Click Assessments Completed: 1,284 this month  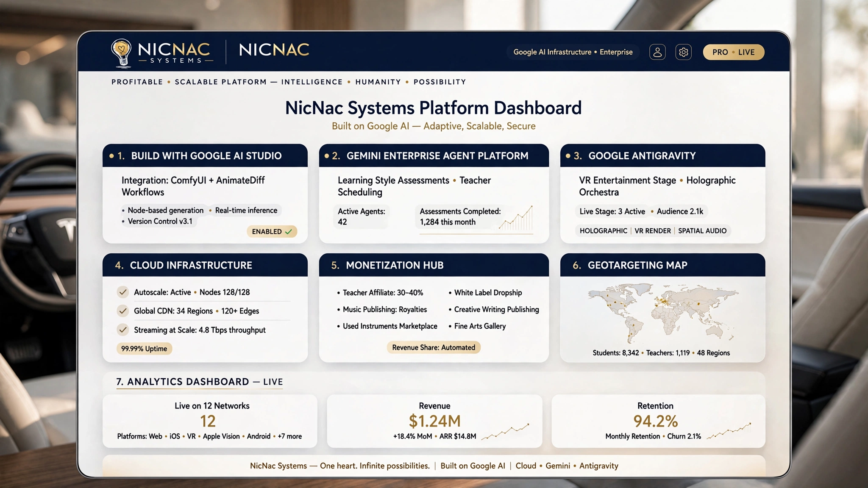click(x=460, y=216)
